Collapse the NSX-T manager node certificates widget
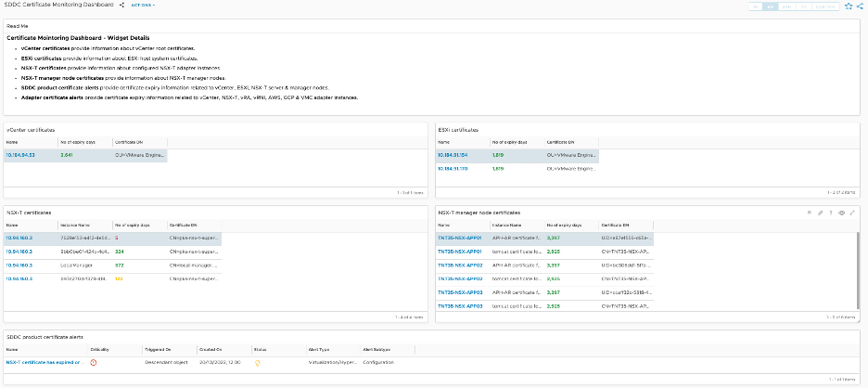The width and height of the screenshot is (868, 388). (x=808, y=213)
